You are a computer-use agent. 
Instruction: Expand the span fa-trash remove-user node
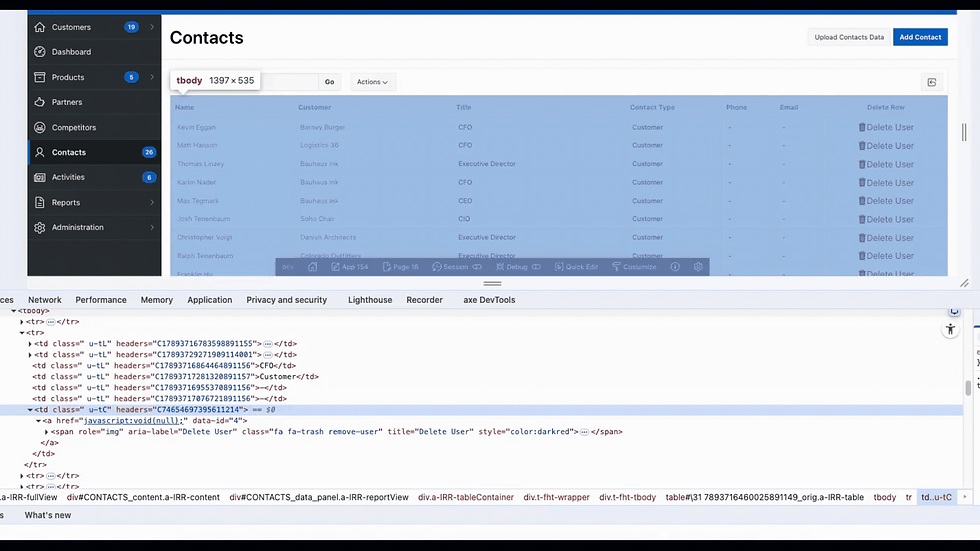pyautogui.click(x=46, y=432)
